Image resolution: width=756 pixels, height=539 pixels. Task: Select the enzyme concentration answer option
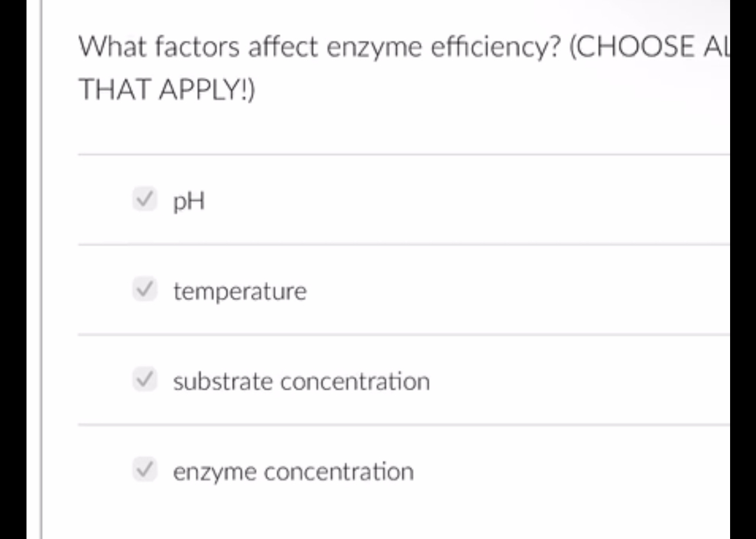293,470
